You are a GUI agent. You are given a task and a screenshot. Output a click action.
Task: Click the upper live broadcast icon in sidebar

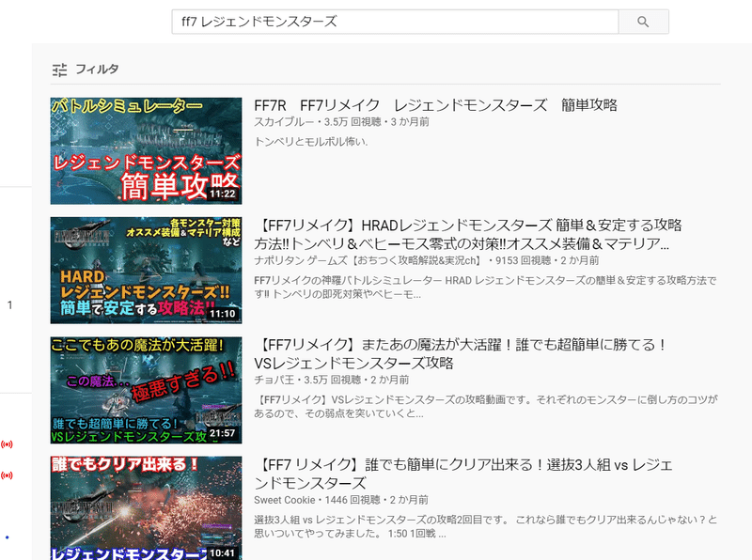coord(7,444)
